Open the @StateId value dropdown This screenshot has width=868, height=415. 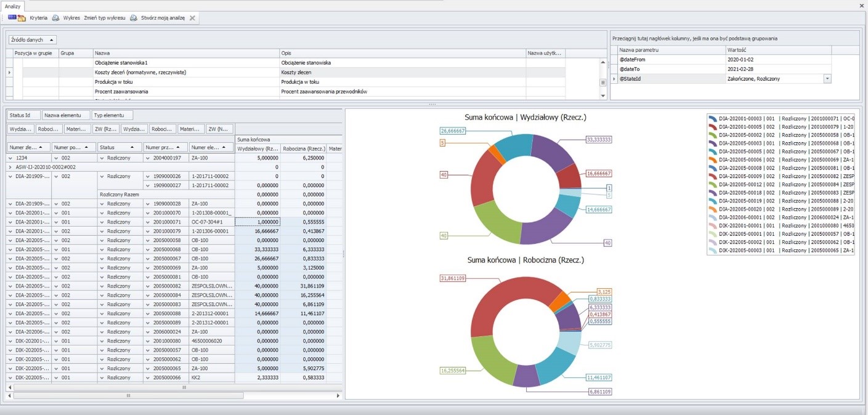[827, 79]
